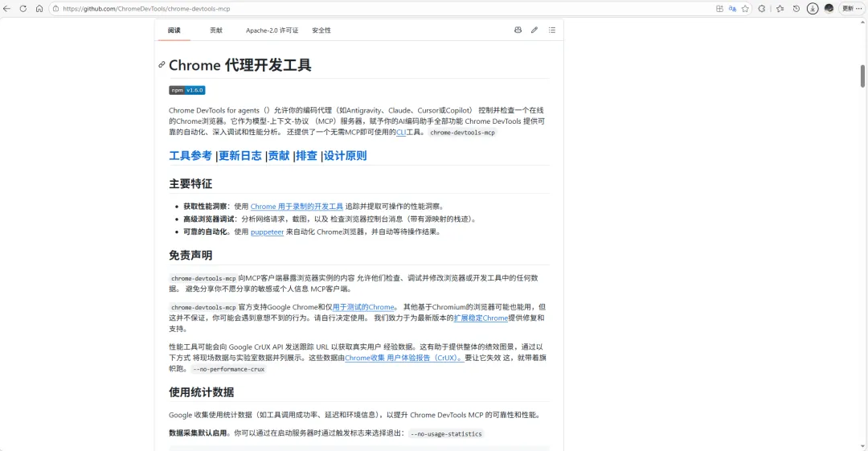Screen dimensions: 868x451
Task: Click the 数据采集默认启用 bold text
Action: (x=198, y=433)
